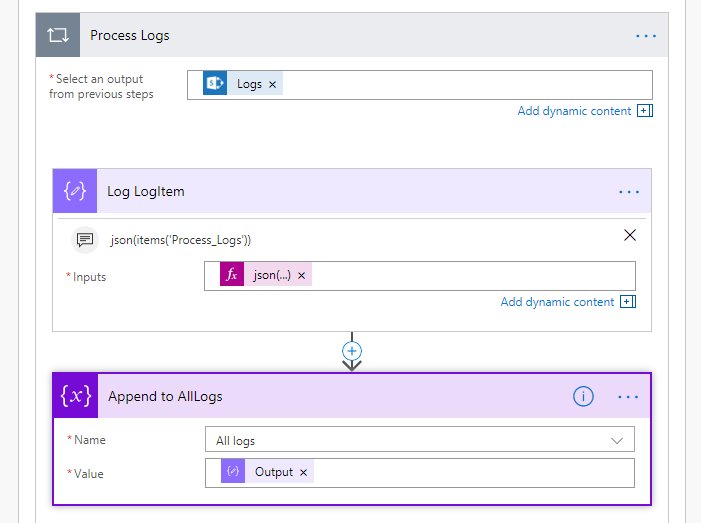Show info for Append to AllLogs

[x=583, y=397]
